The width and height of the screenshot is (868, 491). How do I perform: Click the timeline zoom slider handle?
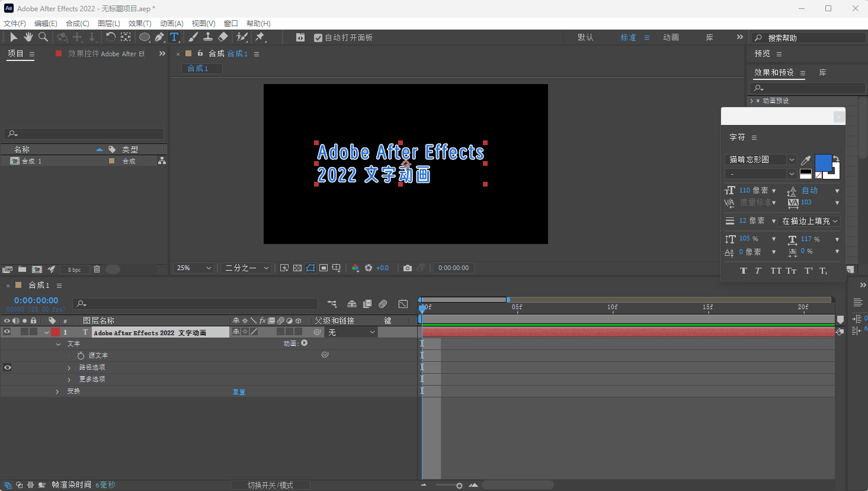pos(459,486)
